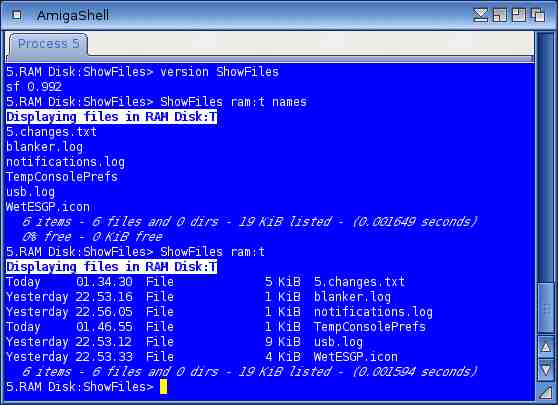Image resolution: width=558 pixels, height=405 pixels.
Task: Click the depth gadget with overlapping squares
Action: [538, 15]
